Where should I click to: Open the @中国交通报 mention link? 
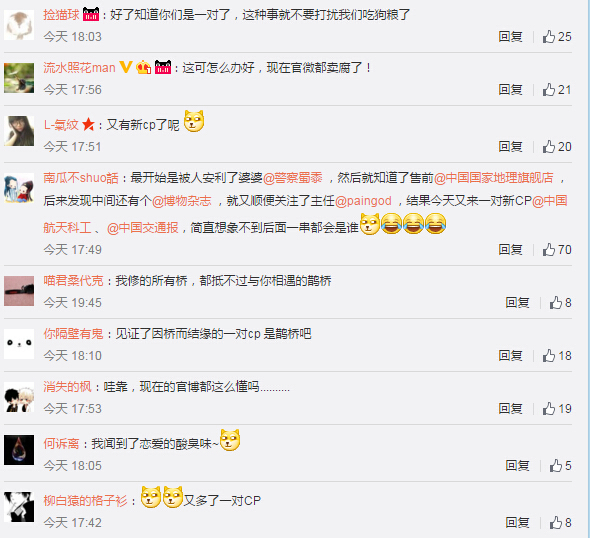point(143,228)
